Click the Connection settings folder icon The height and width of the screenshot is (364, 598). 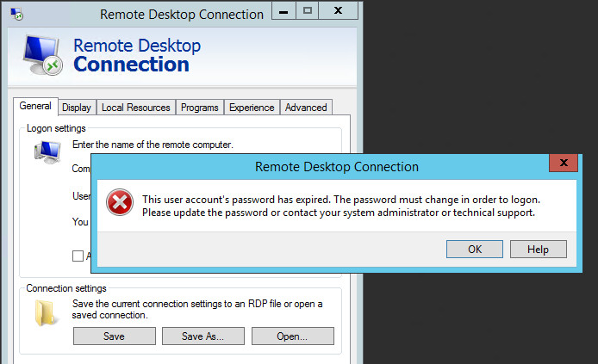(x=46, y=313)
